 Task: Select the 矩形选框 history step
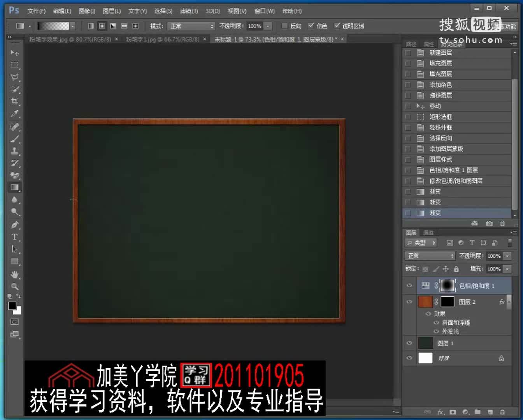click(x=457, y=117)
